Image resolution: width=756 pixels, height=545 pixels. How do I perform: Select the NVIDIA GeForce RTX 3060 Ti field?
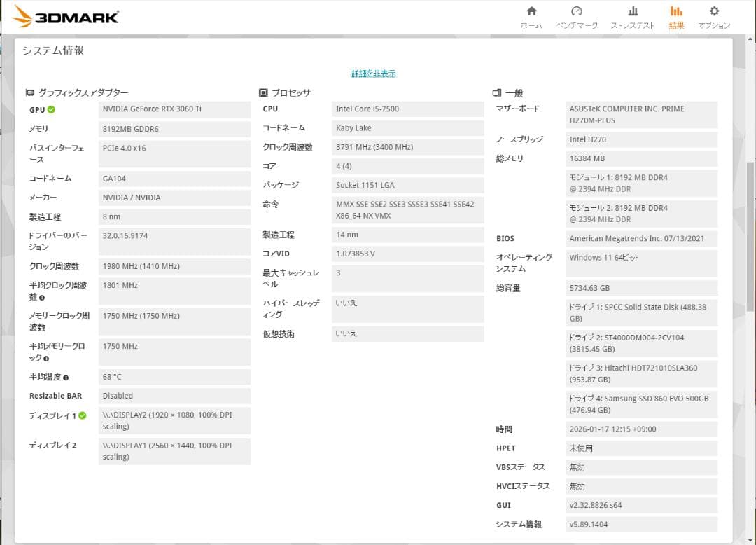point(173,109)
